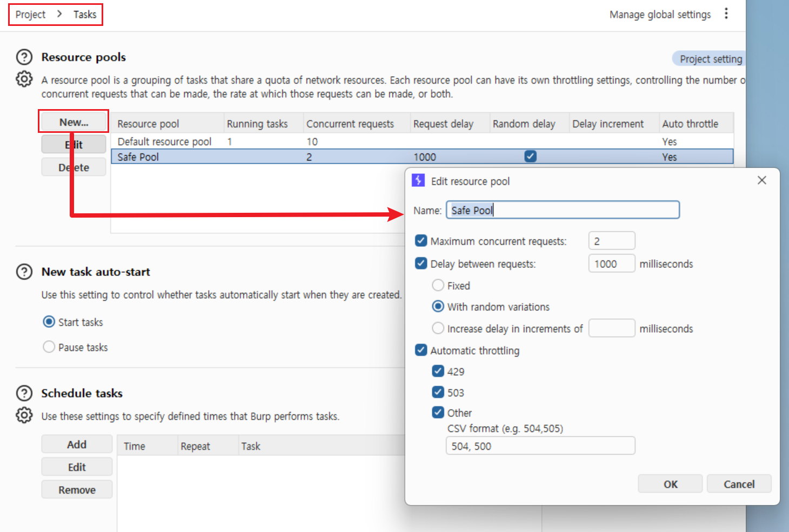Uncheck Delay between requests

(x=421, y=264)
